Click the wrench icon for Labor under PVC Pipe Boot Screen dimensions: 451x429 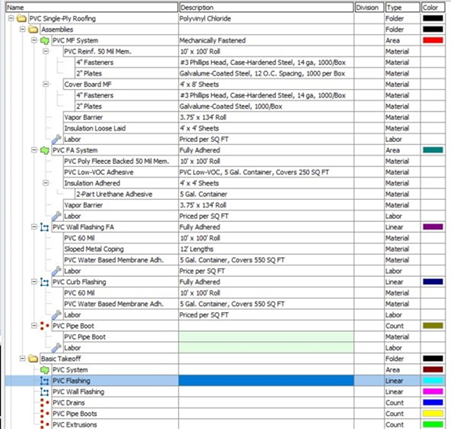click(56, 348)
